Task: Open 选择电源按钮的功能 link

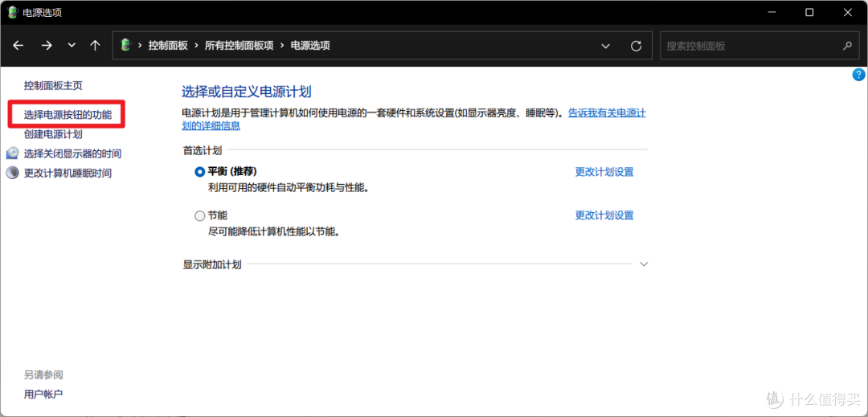Action: coord(68,115)
